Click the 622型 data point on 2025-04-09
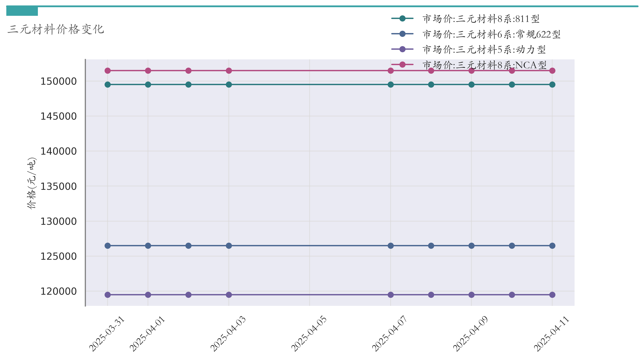644x360 pixels. (471, 246)
